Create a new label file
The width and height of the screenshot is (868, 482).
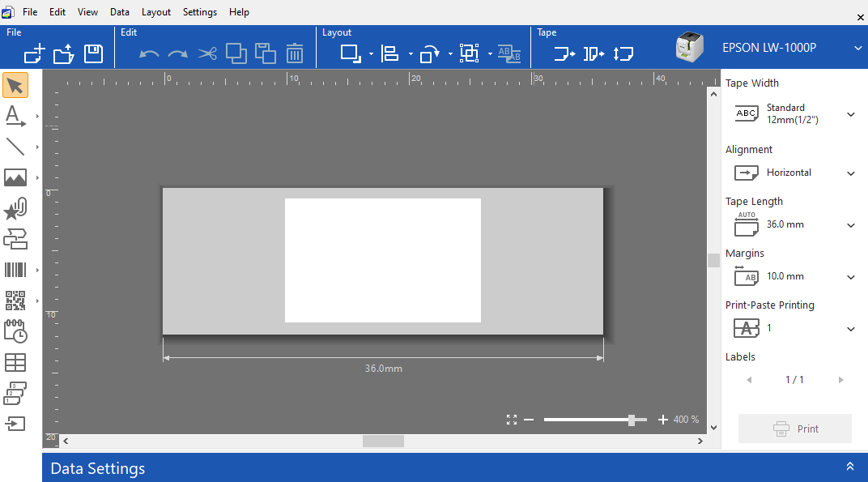34,53
